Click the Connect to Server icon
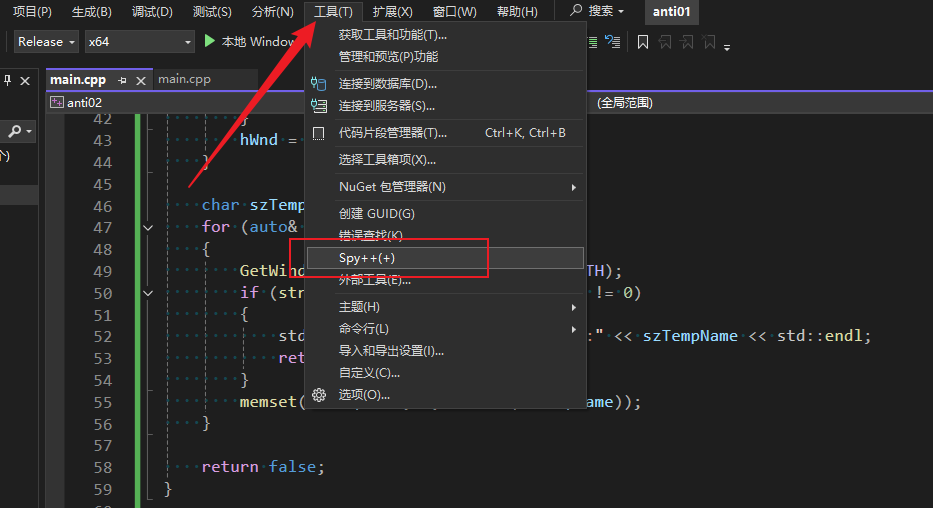The width and height of the screenshot is (933, 508). click(x=319, y=106)
